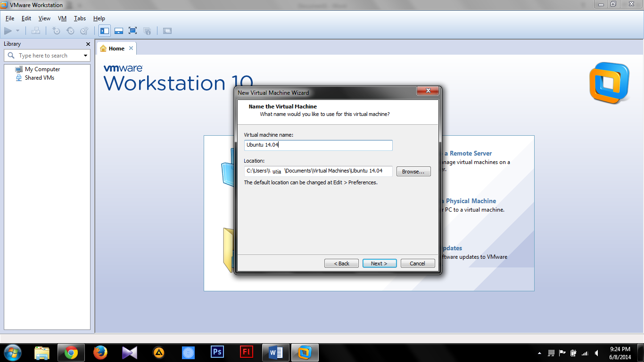The width and height of the screenshot is (644, 362).
Task: Open the Tabs menu
Action: (x=80, y=18)
